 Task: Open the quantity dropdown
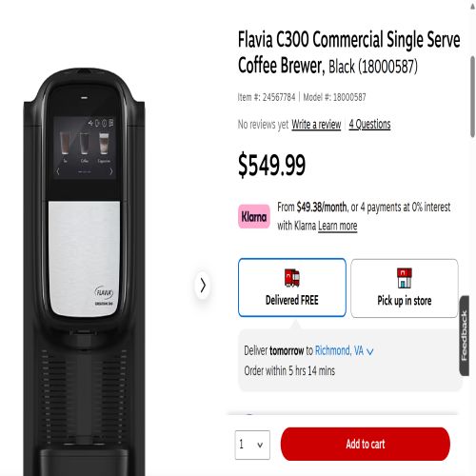tap(252, 445)
